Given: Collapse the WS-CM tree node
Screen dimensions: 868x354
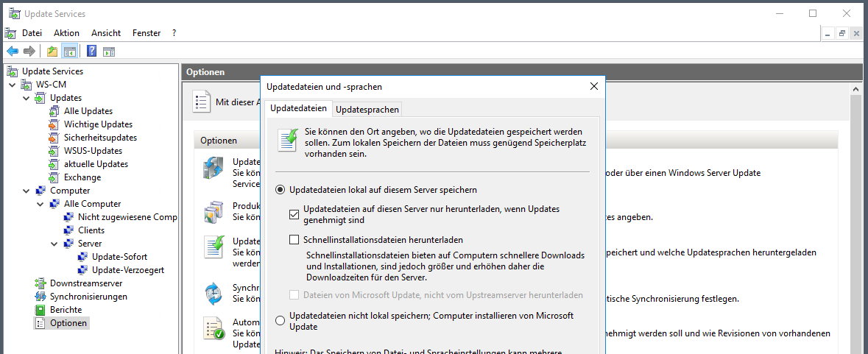Looking at the screenshot, I should pos(13,85).
